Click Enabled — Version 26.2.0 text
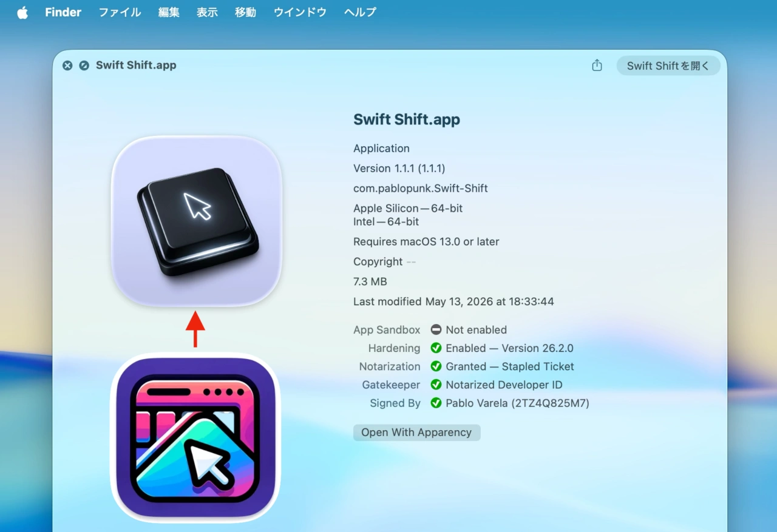 tap(509, 348)
